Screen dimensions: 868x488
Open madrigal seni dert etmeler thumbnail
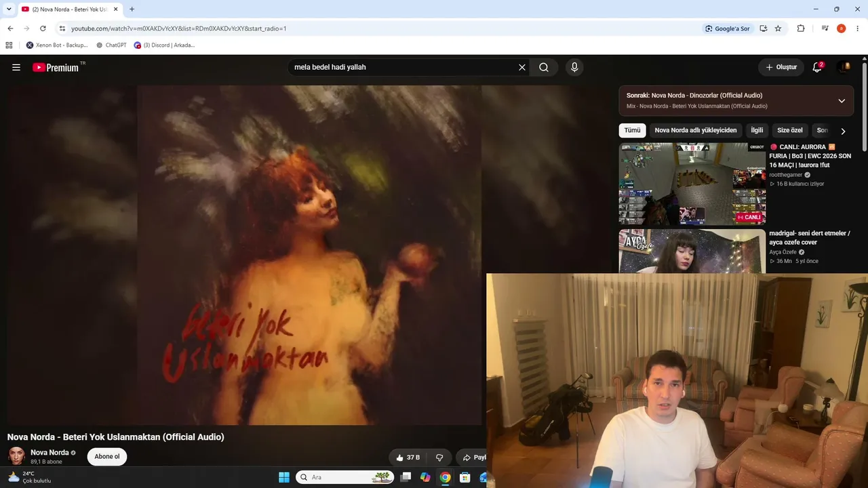tap(692, 251)
